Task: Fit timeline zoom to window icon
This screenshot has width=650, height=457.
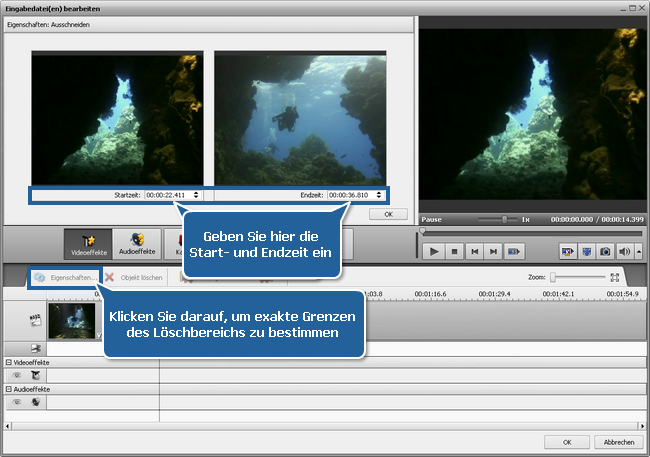Action: point(615,277)
